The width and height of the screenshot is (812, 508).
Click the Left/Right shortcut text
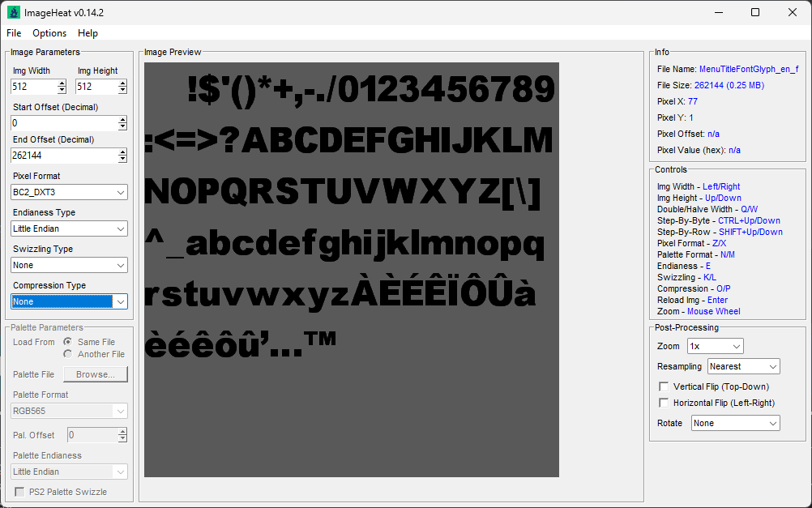pos(721,186)
